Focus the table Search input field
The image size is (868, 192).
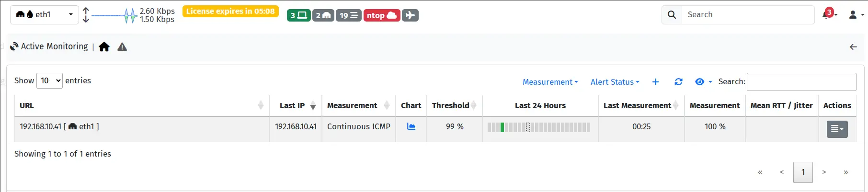801,82
